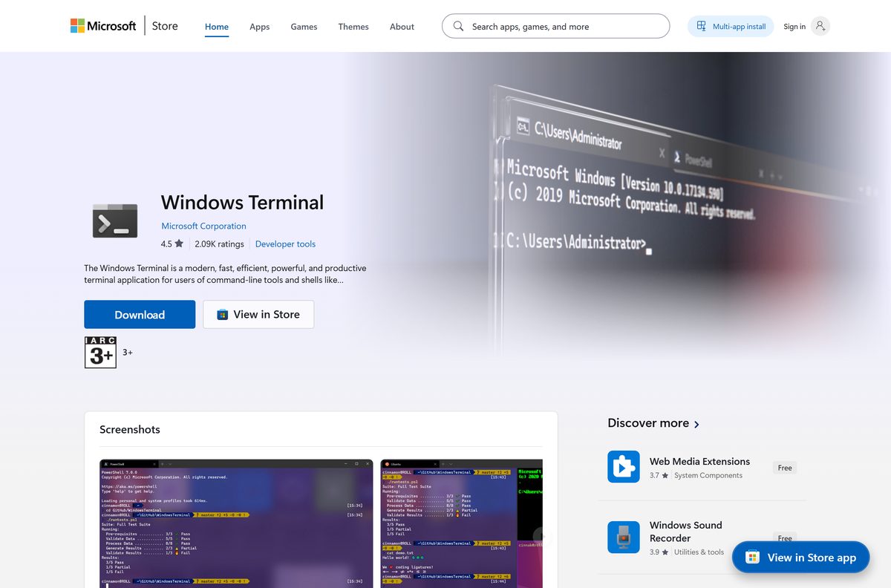Image resolution: width=891 pixels, height=588 pixels.
Task: Click the Store icon in View in Store button
Action: pyautogui.click(x=222, y=314)
